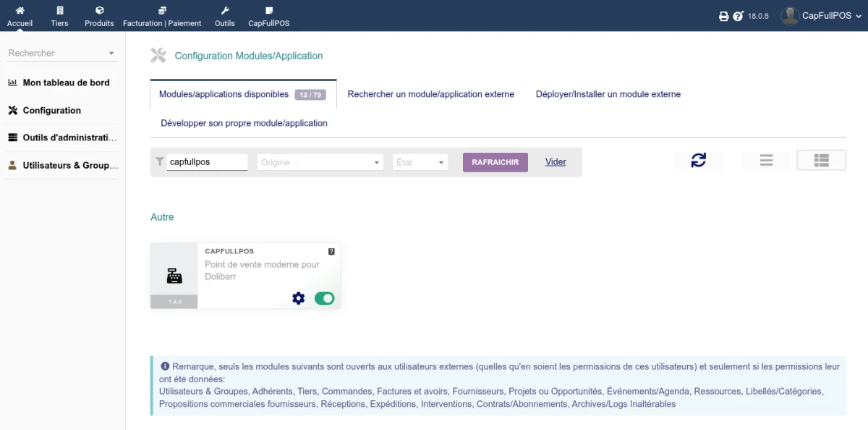Click the Configuration Modules/Application page title

[249, 56]
